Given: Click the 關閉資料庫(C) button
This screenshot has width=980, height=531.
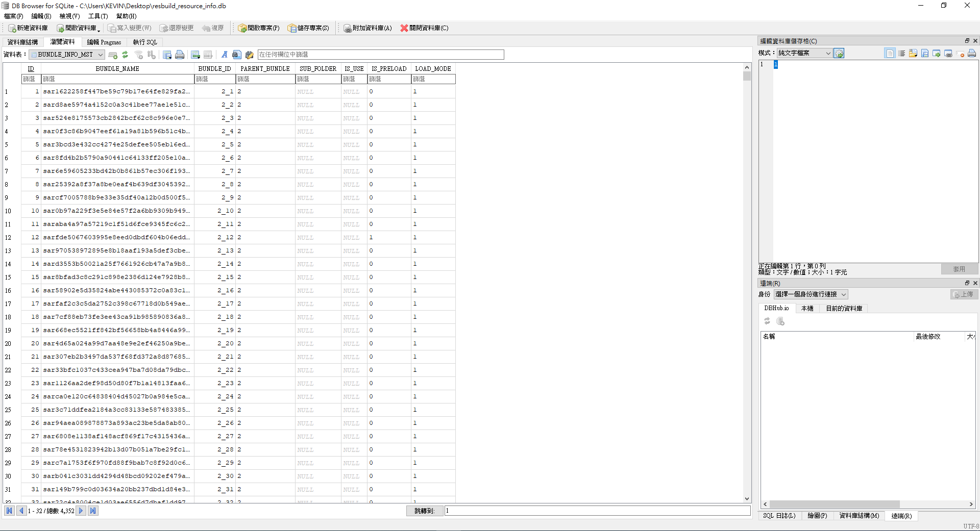Looking at the screenshot, I should click(424, 28).
